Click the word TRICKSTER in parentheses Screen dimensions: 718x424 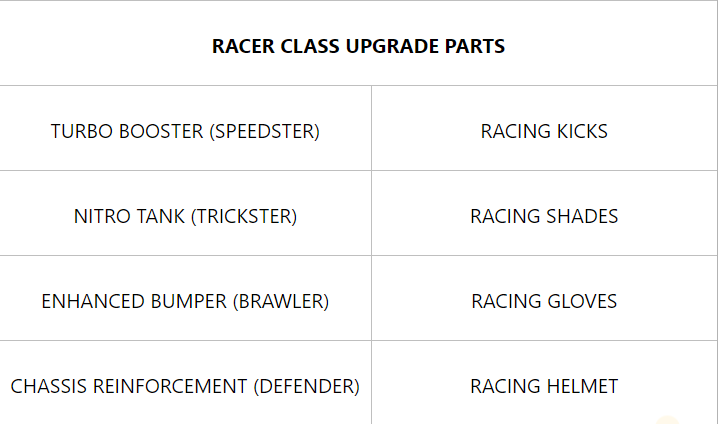(x=244, y=216)
